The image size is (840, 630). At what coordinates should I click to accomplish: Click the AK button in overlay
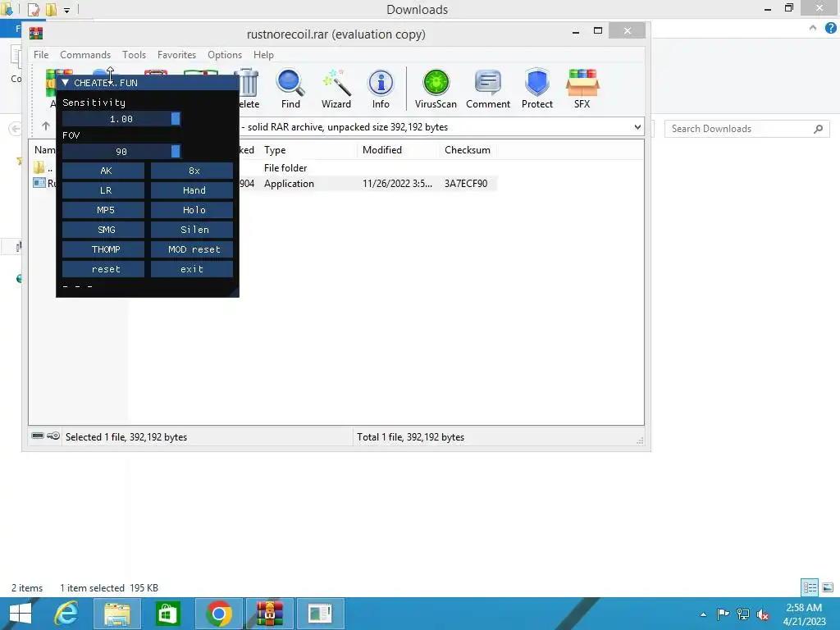pos(103,171)
